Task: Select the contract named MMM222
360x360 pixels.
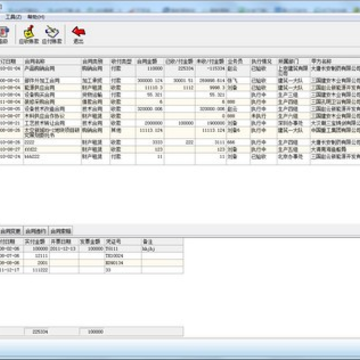Action: [180, 156]
